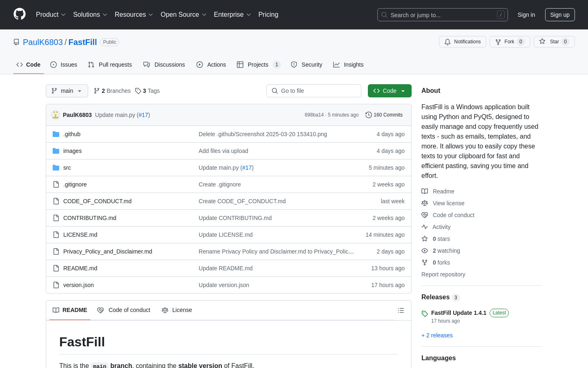
Task: Click commit hash 698ba14
Action: 314,115
